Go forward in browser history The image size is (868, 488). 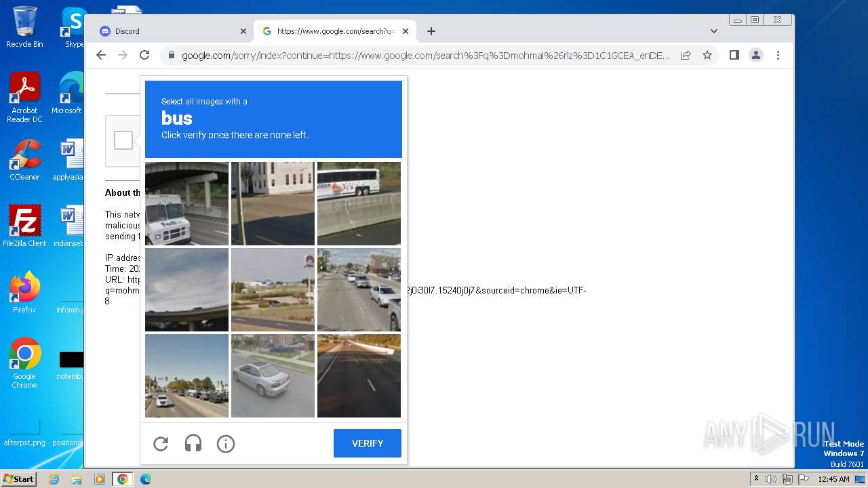(123, 55)
